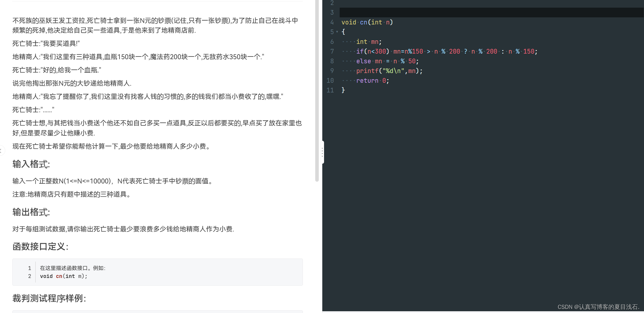Click the left panel collapse arrow
644x313 pixels.
(x=1, y=150)
